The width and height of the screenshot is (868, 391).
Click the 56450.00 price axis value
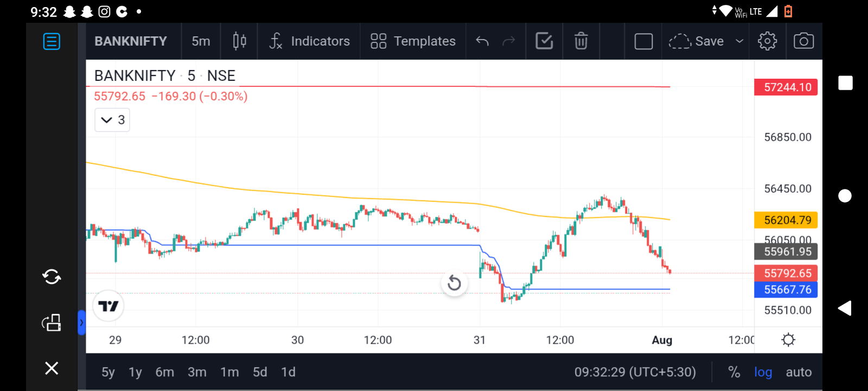pyautogui.click(x=788, y=188)
